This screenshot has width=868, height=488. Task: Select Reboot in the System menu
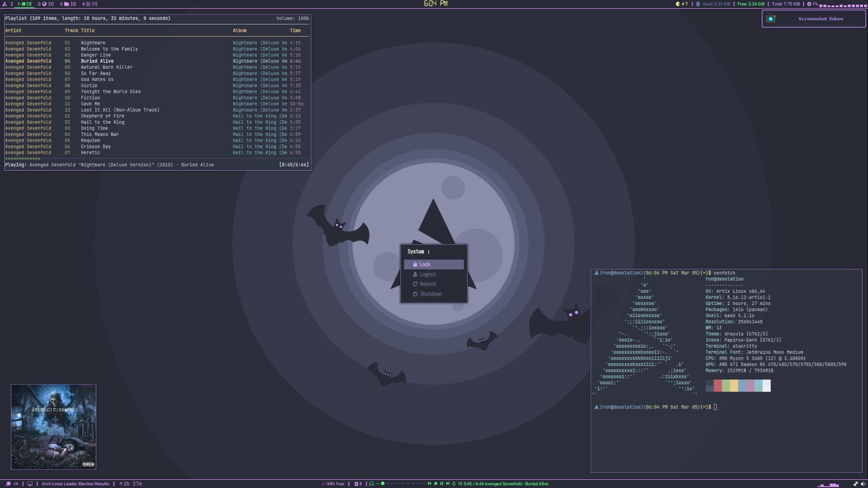pos(434,284)
